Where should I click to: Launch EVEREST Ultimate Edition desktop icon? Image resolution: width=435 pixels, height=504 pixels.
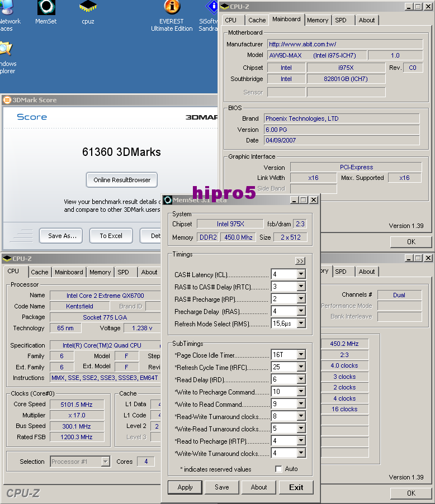[172, 16]
